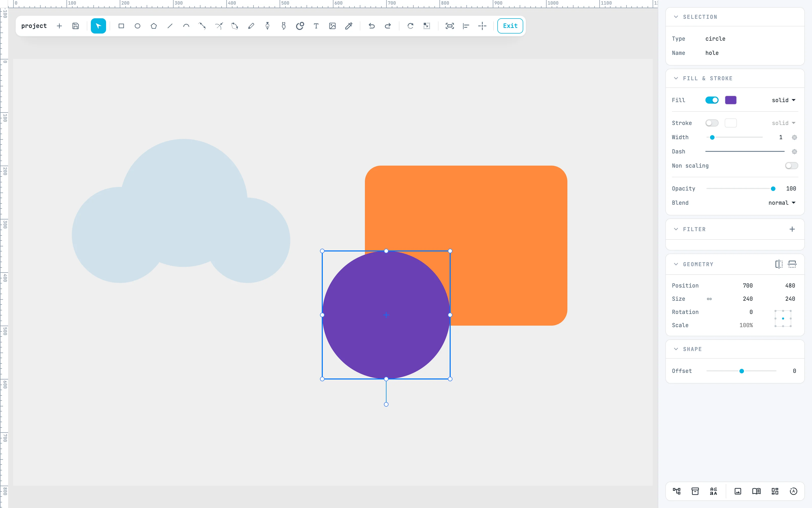Screen dimensions: 812x508
Task: Redo the last action
Action: 388,26
